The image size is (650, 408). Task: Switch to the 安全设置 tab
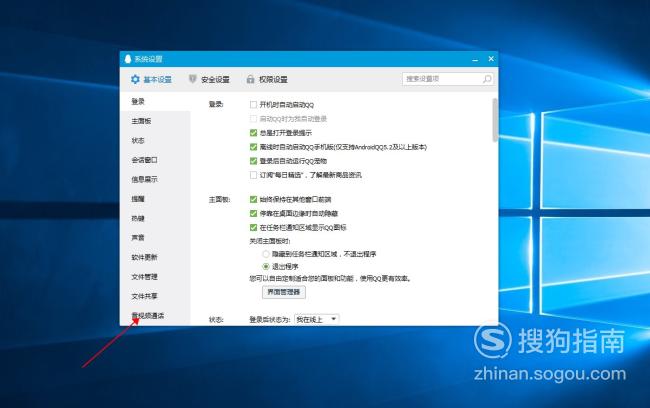(209, 79)
